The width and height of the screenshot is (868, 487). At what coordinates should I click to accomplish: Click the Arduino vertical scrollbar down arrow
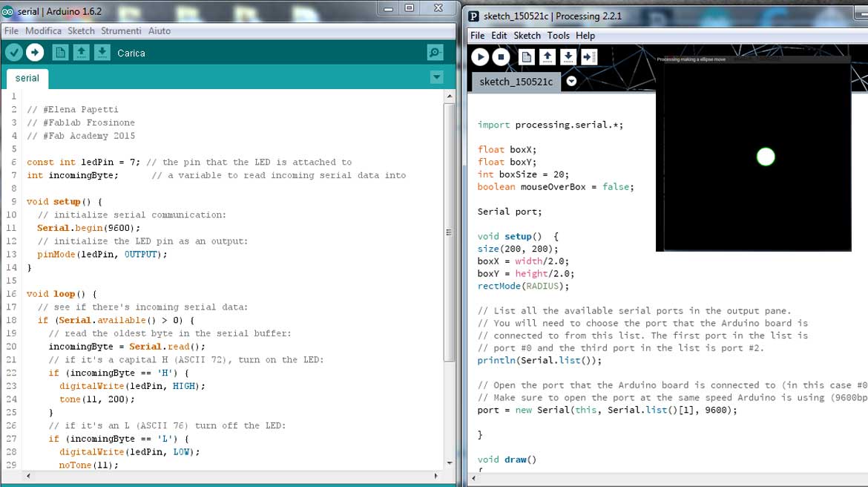[x=450, y=463]
